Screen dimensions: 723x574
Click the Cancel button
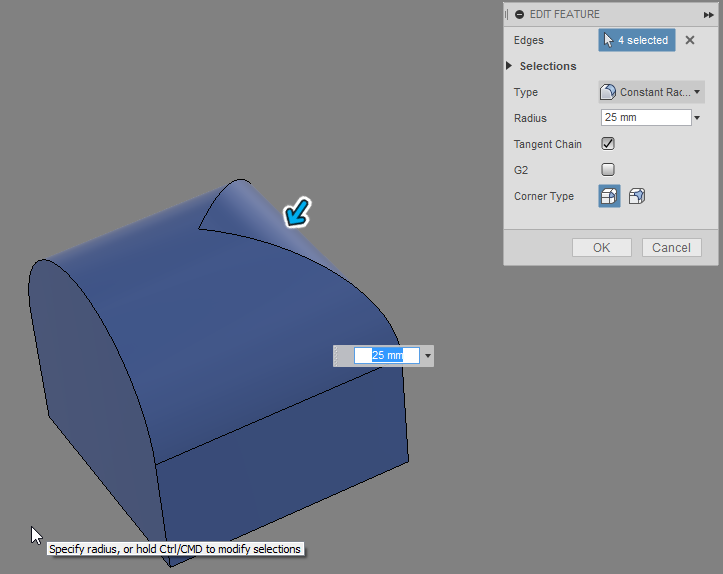671,248
